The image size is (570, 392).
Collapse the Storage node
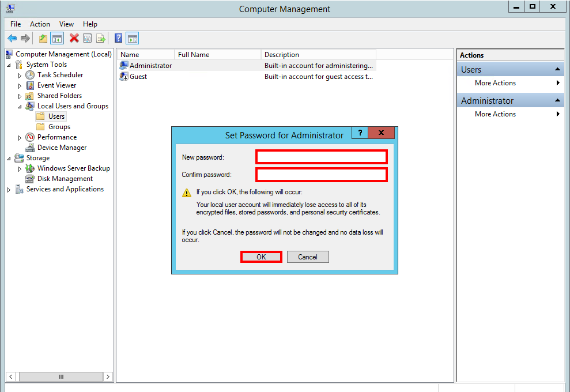(x=9, y=159)
